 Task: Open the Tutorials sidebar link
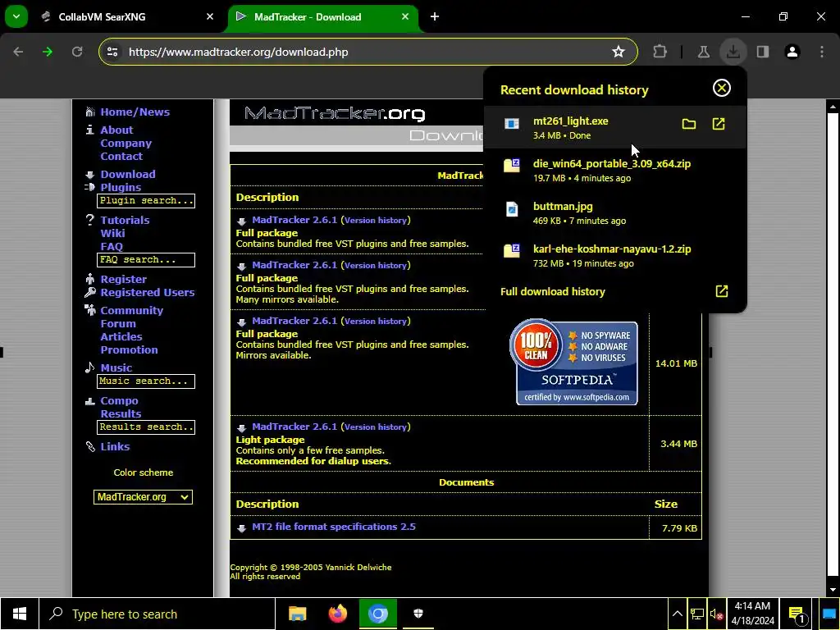(x=125, y=220)
